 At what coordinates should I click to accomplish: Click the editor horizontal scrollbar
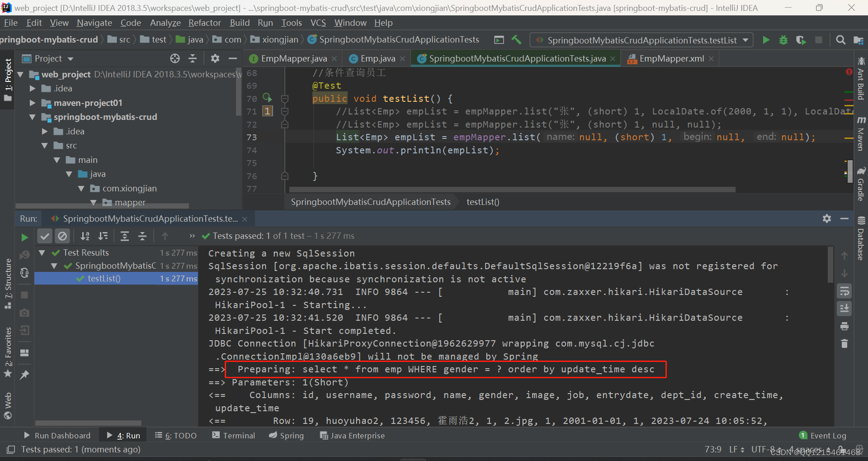(x=512, y=190)
